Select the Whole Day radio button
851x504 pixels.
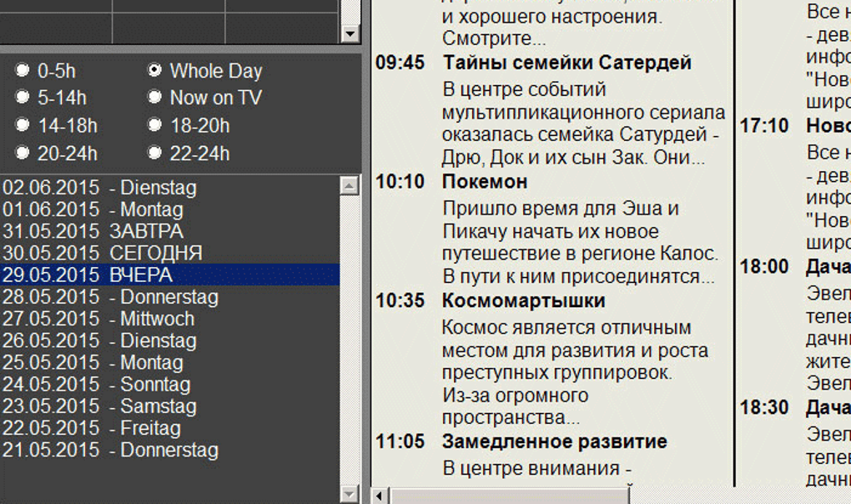pos(154,71)
